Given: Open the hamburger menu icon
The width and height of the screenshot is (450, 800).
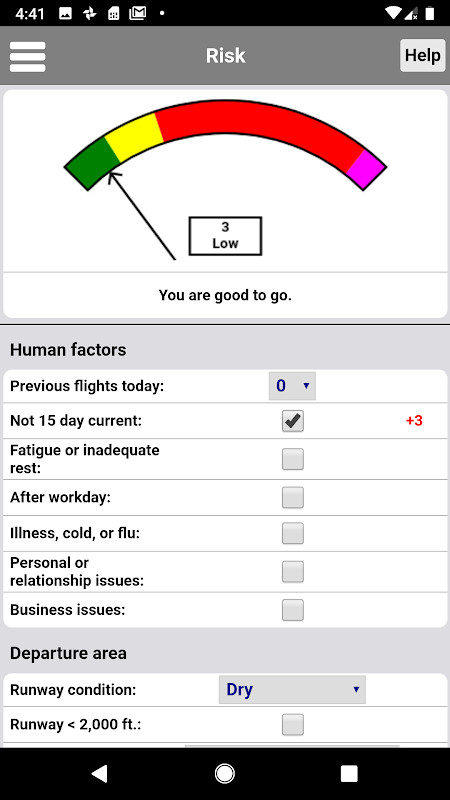Looking at the screenshot, I should 28,57.
